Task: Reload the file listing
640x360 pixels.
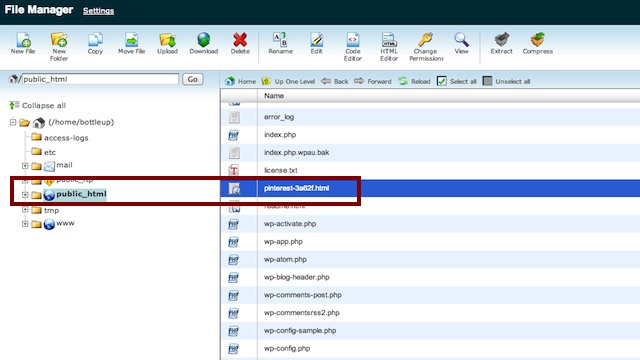Action: pos(414,81)
